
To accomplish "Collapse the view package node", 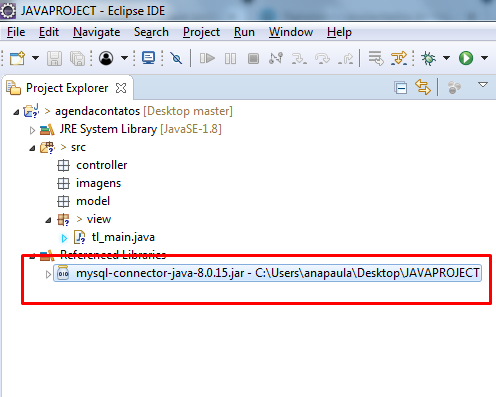I will 49,220.
